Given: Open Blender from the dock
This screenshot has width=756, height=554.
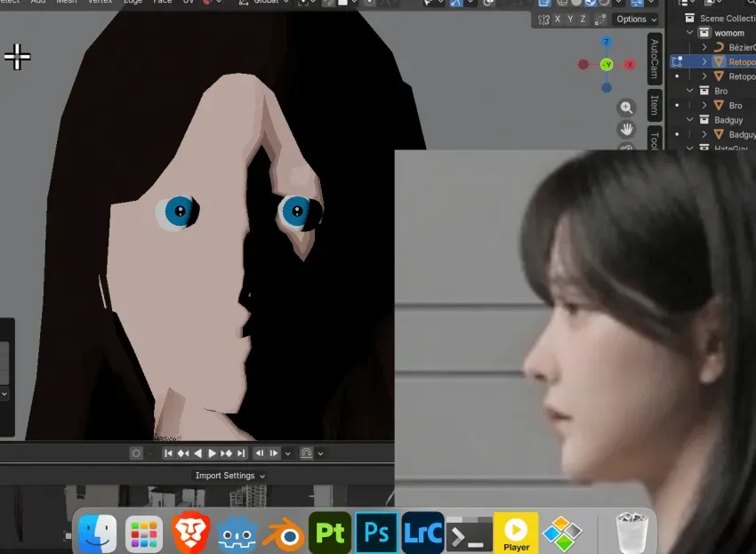Looking at the screenshot, I should (x=284, y=534).
